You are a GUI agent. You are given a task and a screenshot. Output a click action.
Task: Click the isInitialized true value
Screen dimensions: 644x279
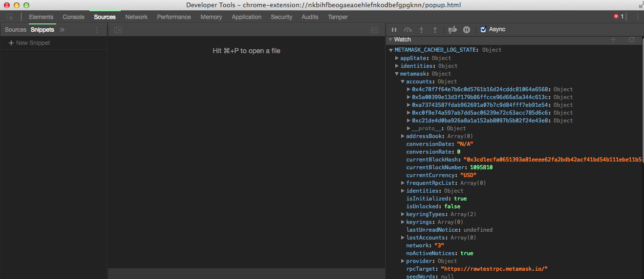(460, 199)
